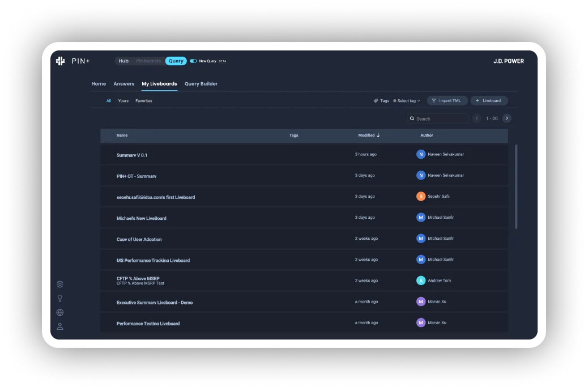Click Marvin Xu's avatar on the Performance Testing row
This screenshot has height=390, width=588.
click(421, 323)
